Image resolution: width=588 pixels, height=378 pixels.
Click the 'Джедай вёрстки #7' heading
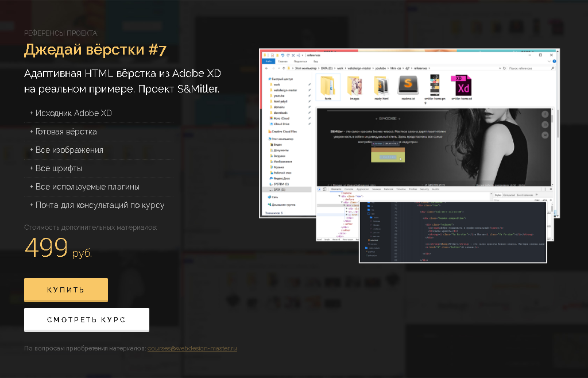[95, 49]
